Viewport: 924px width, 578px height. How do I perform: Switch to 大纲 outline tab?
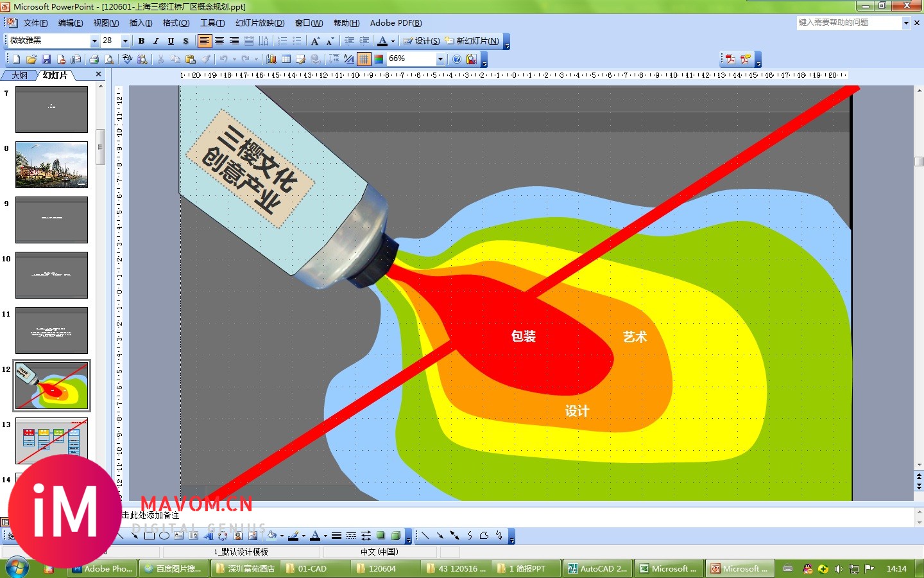coord(19,75)
